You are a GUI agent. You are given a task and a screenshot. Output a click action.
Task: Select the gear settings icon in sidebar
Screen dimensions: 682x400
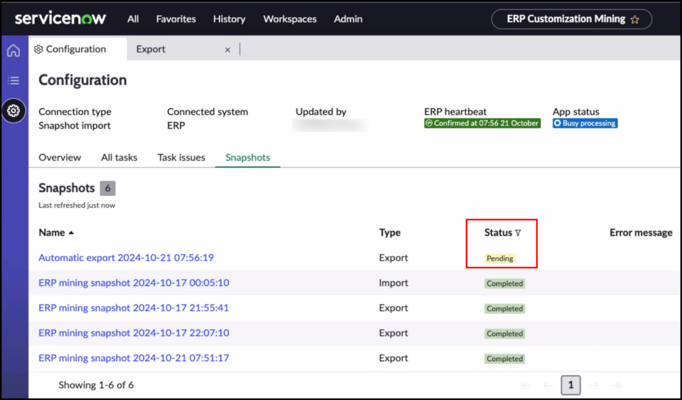point(13,111)
